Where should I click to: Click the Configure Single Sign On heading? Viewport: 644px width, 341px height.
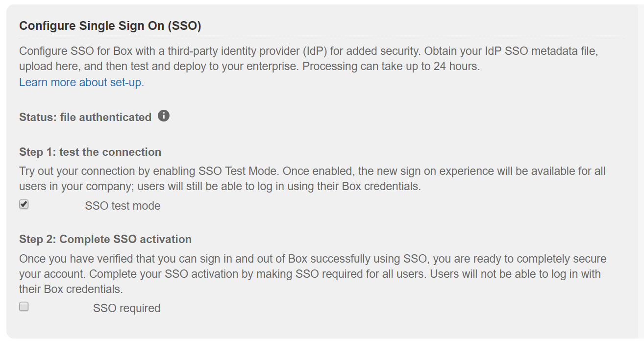pos(110,26)
